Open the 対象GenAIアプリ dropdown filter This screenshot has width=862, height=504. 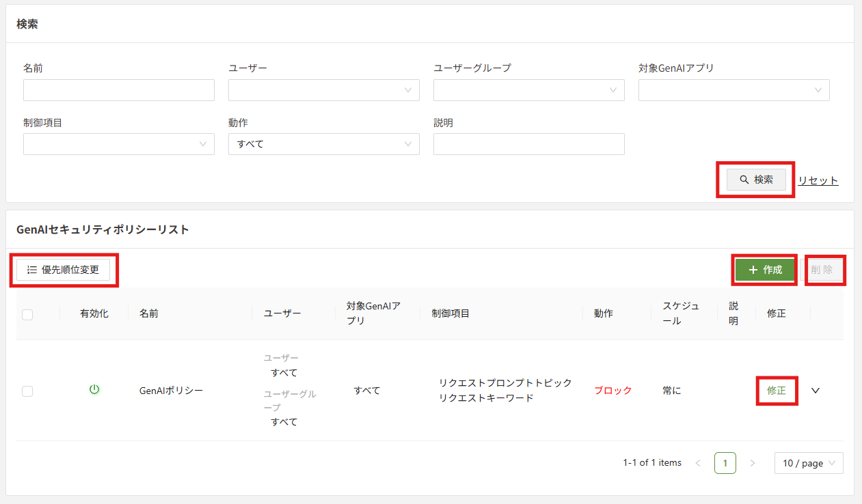tap(733, 90)
